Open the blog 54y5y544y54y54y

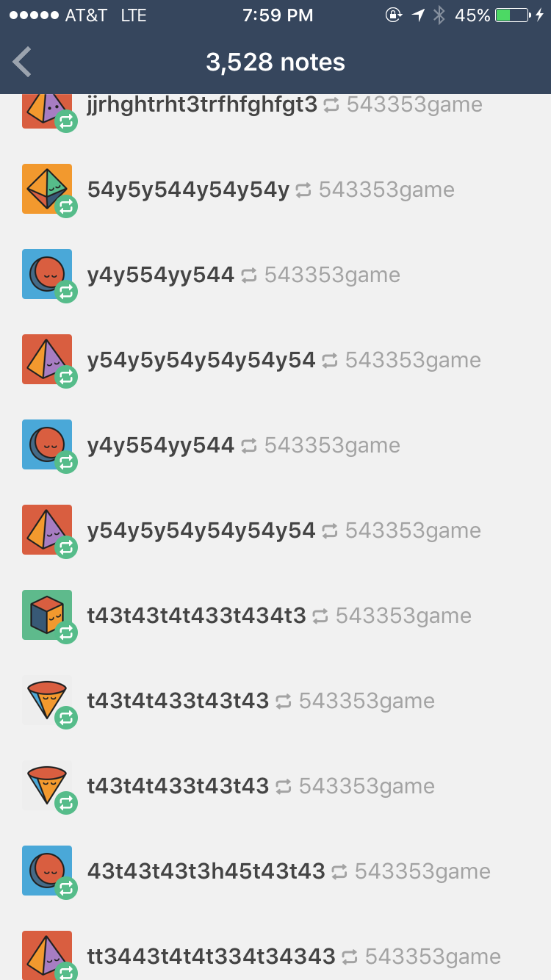click(x=188, y=190)
